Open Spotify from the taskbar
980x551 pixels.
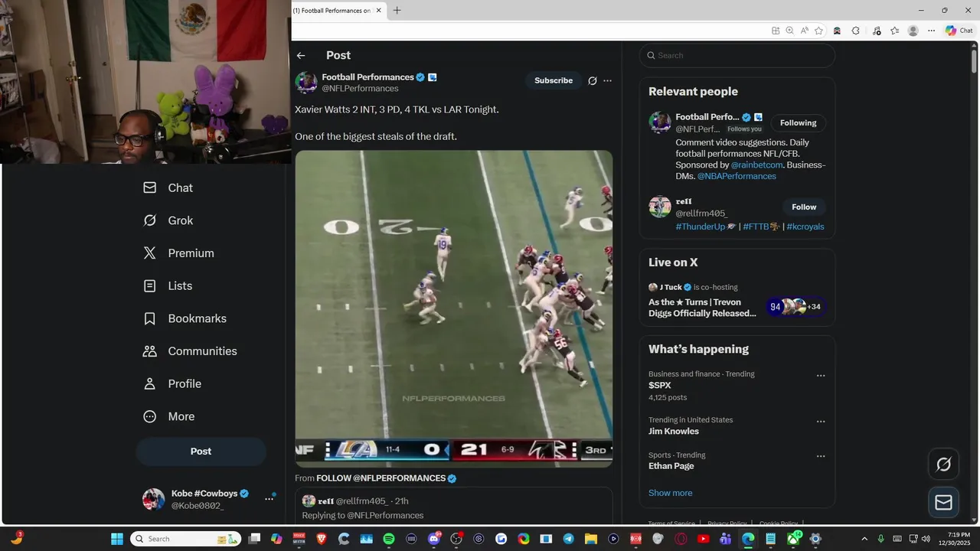[388, 539]
